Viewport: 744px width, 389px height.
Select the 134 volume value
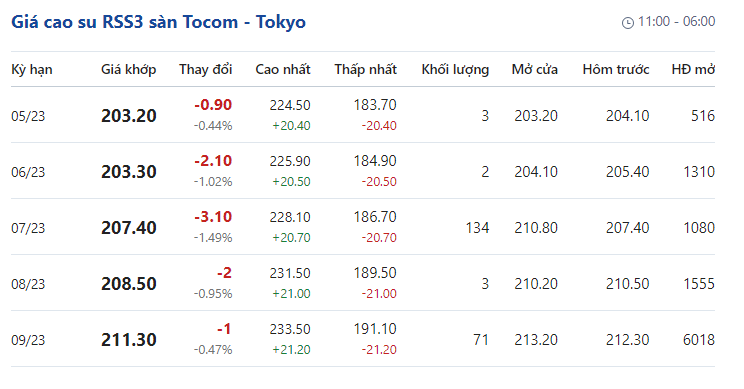coord(477,228)
